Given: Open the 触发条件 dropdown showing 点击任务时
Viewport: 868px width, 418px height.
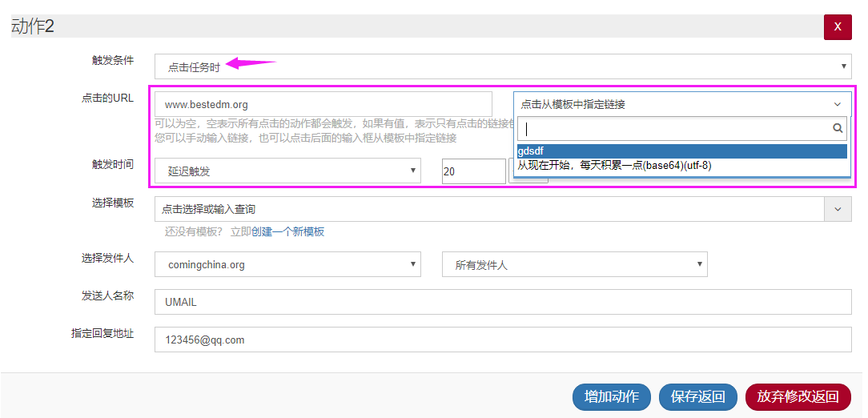Looking at the screenshot, I should (x=502, y=67).
